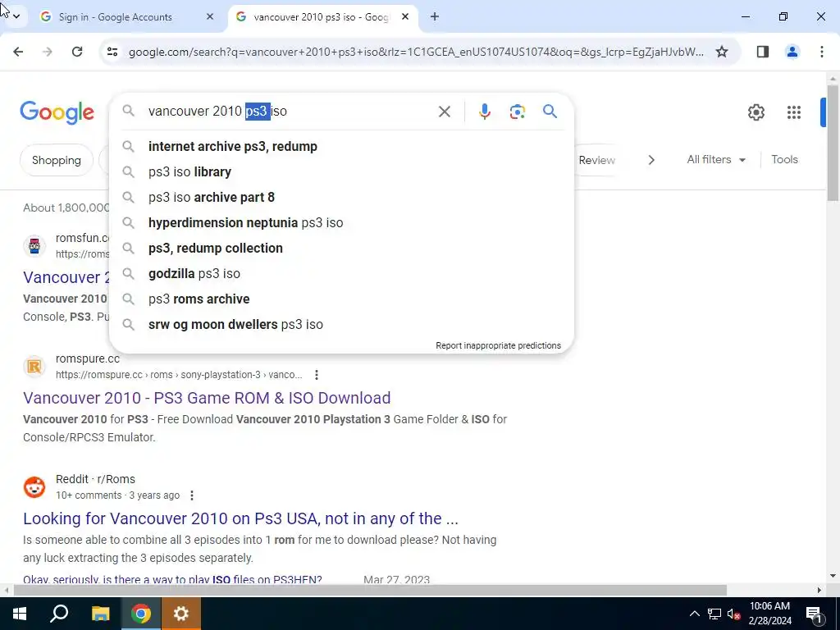This screenshot has height=630, width=840.
Task: Clear the search box text
Action: (x=444, y=112)
